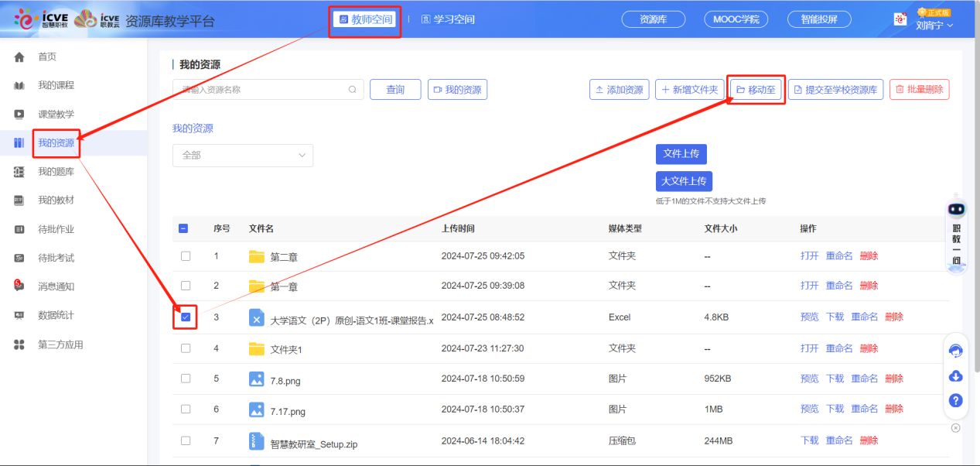
Task: Open the customer service headset icon
Action: coord(956,351)
